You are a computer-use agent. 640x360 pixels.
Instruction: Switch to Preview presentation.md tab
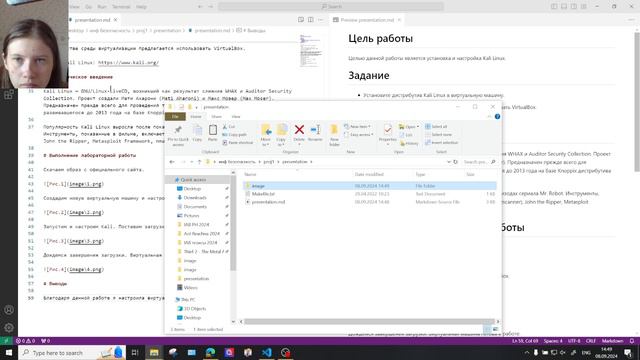tap(367, 20)
